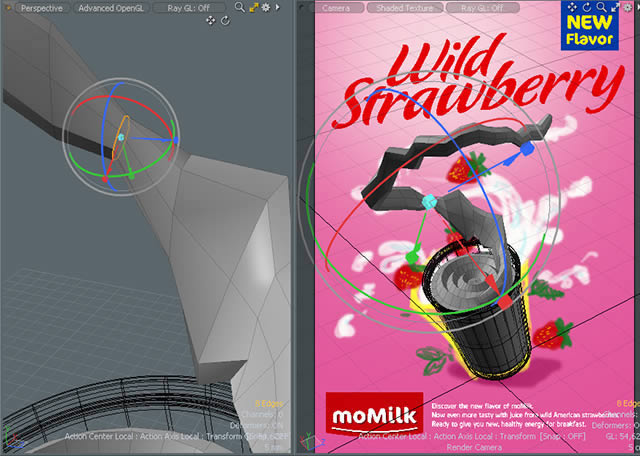Click the yellow maximize arrows in Perspective viewport
The height and width of the screenshot is (456, 640).
pos(253,7)
